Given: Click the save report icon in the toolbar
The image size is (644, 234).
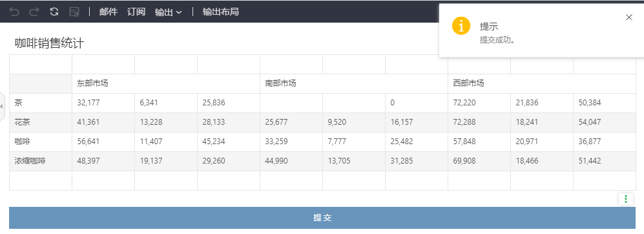Looking at the screenshot, I should 74,12.
